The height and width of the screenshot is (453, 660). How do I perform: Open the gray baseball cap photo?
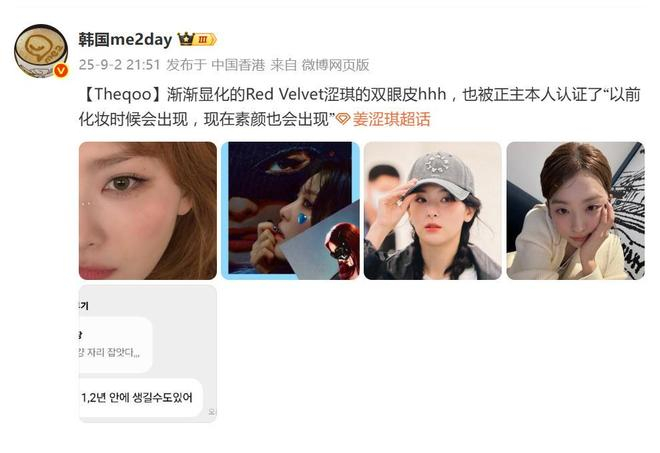click(433, 211)
